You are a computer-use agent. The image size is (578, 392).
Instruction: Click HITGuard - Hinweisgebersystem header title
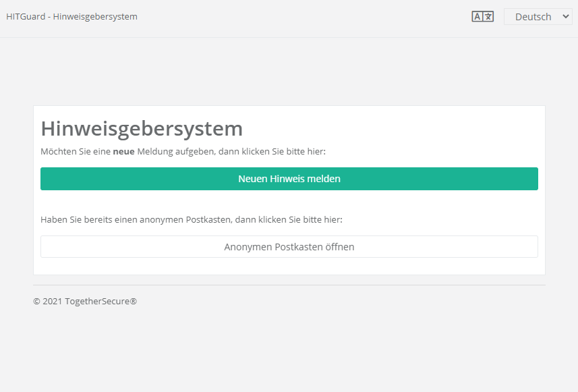71,17
